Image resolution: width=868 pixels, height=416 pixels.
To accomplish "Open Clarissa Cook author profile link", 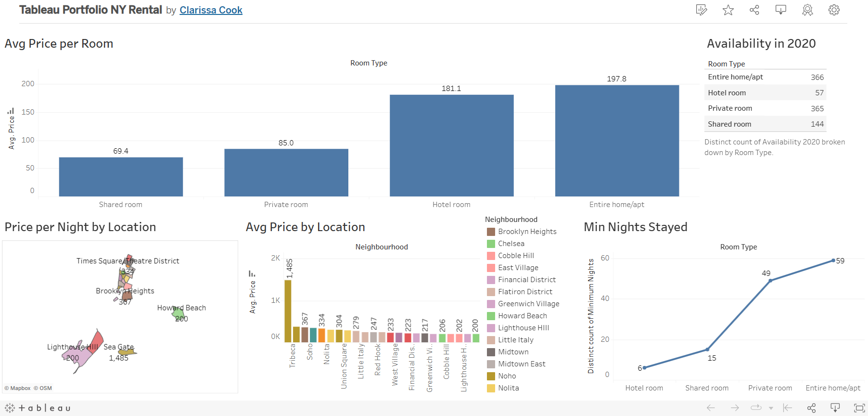I will [x=211, y=10].
